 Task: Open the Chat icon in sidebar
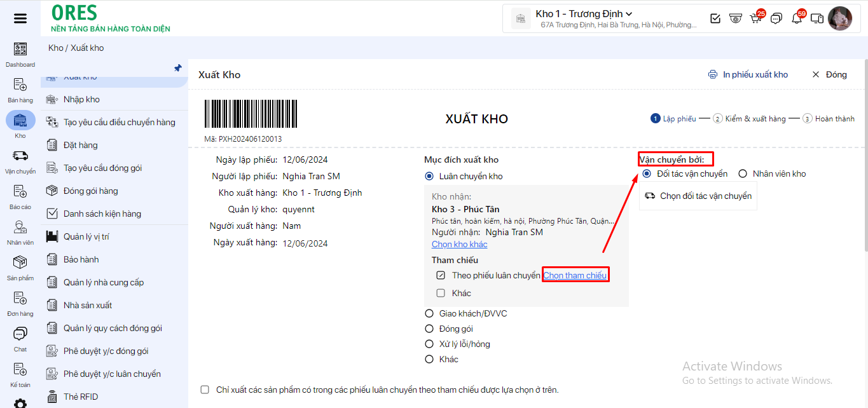point(20,334)
